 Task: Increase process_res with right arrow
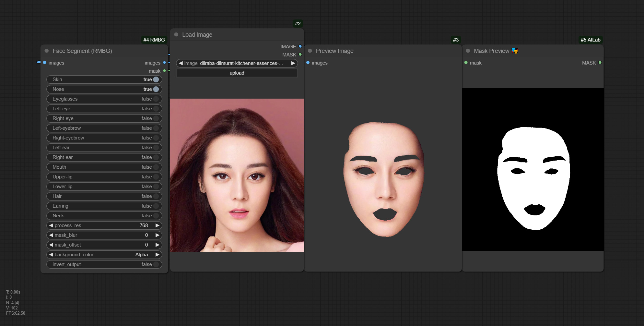(158, 225)
